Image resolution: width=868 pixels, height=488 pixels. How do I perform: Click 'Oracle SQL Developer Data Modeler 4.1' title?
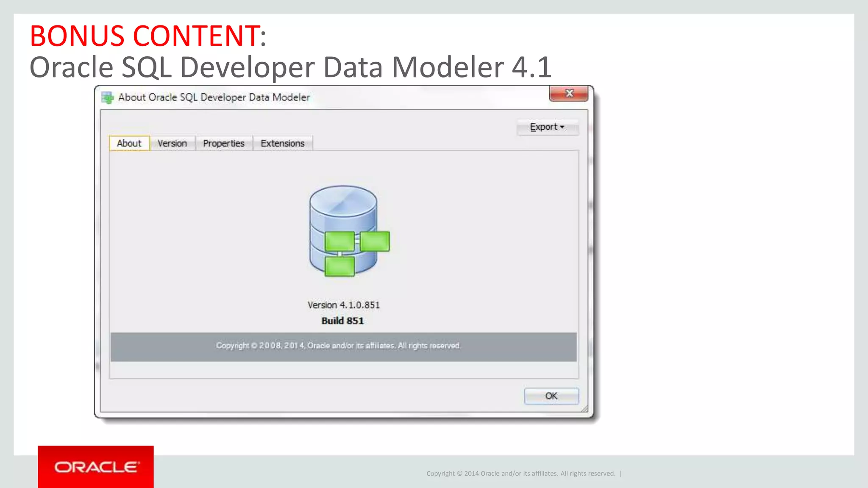pyautogui.click(x=291, y=67)
